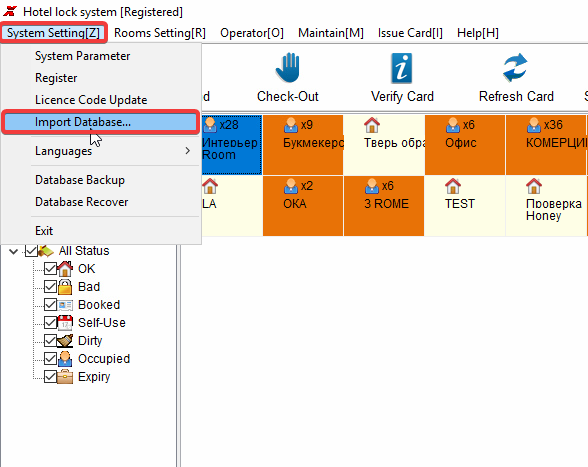Select the Тверь обра room tile
Screen dimensions: 588x467
pyautogui.click(x=384, y=145)
